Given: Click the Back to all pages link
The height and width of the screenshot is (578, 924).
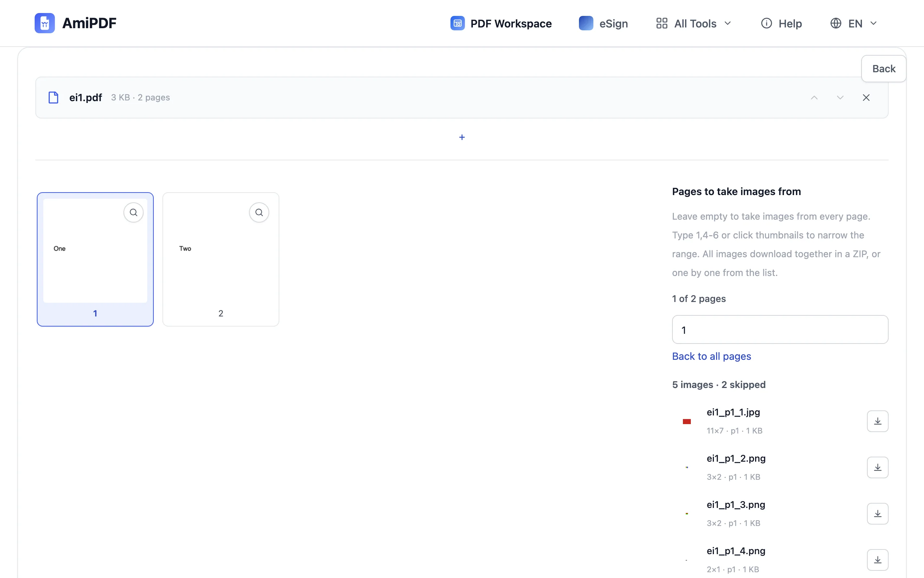Looking at the screenshot, I should tap(711, 356).
